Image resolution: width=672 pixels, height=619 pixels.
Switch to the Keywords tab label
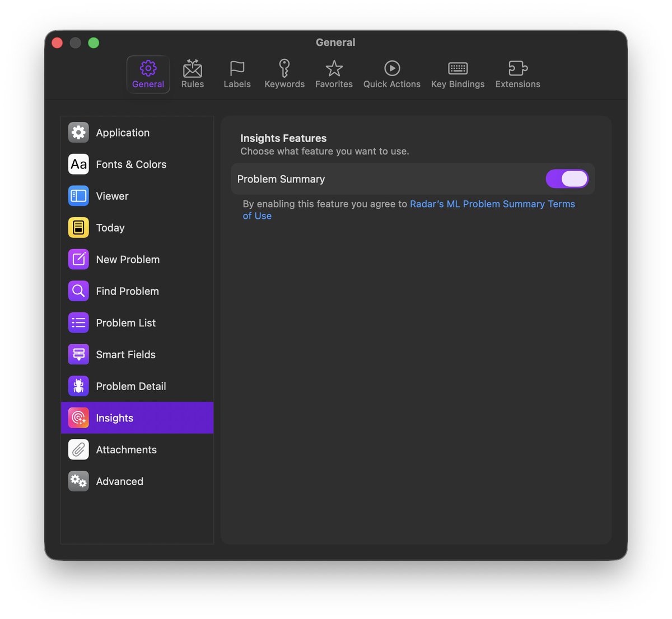(x=284, y=84)
